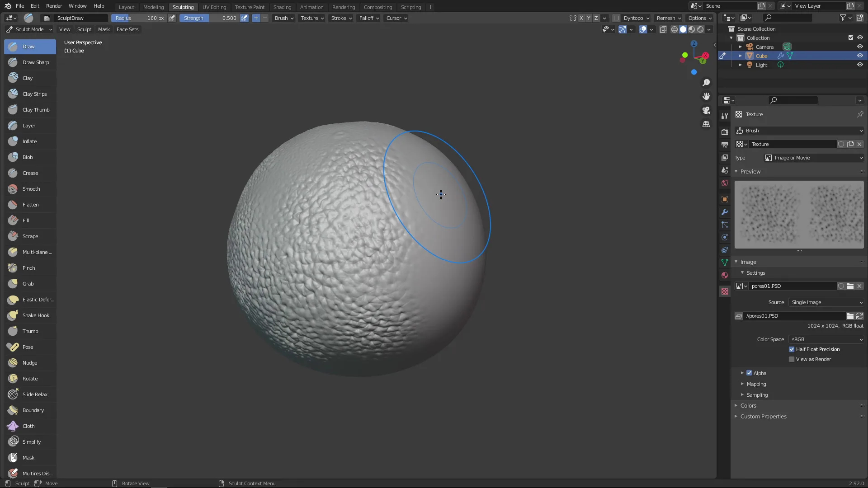Open the Texture properties tab icon
The height and width of the screenshot is (488, 868).
(x=725, y=291)
